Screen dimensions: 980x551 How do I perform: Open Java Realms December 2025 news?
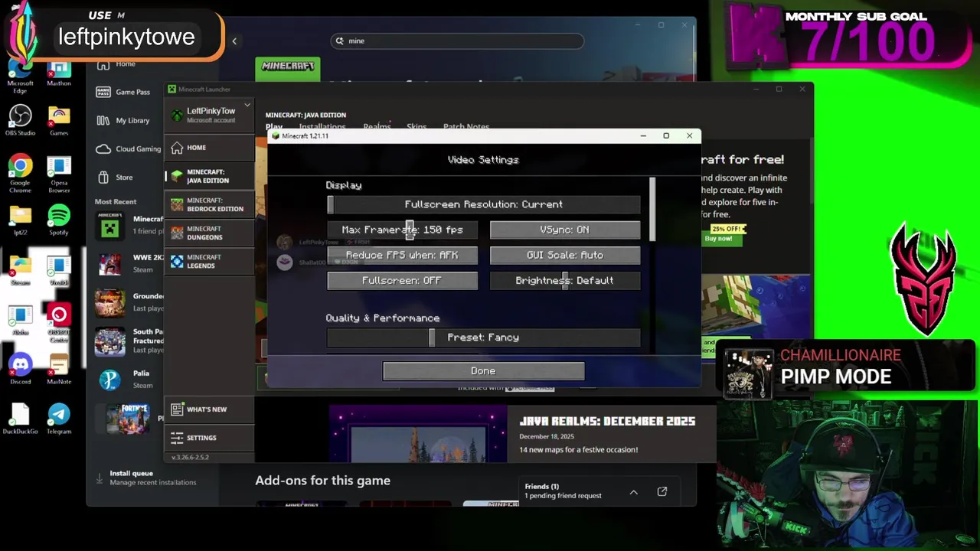coord(607,421)
